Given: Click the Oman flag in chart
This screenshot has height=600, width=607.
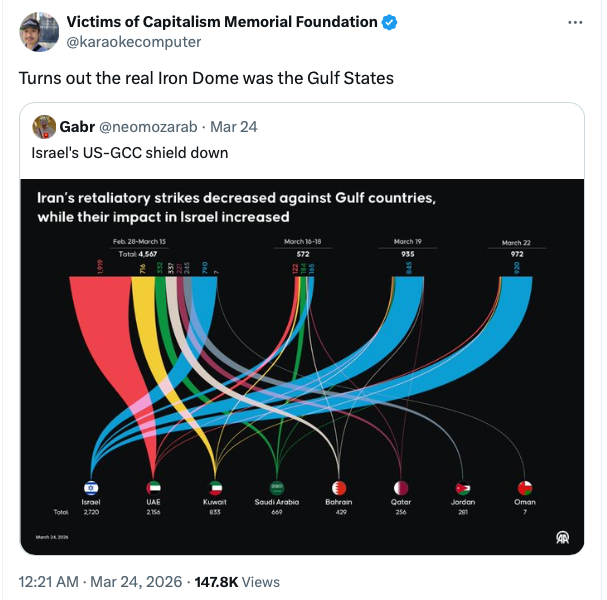Looking at the screenshot, I should click(524, 488).
